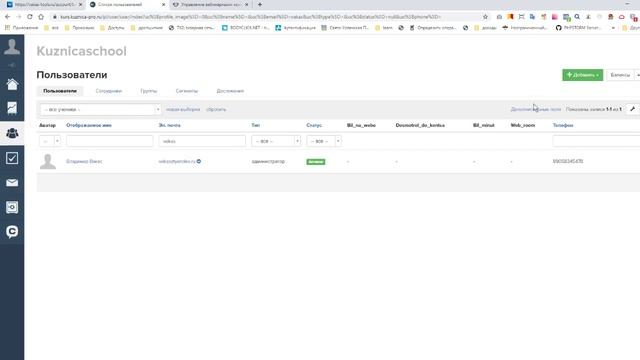The height and width of the screenshot is (360, 640).
Task: Sort by Тип column header
Action: pos(256,125)
